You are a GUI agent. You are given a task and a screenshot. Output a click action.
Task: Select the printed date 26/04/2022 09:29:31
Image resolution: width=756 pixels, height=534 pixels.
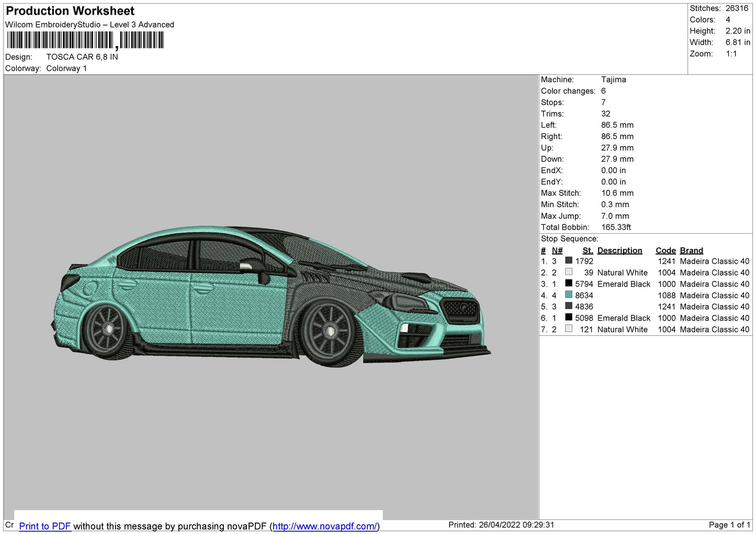click(516, 525)
